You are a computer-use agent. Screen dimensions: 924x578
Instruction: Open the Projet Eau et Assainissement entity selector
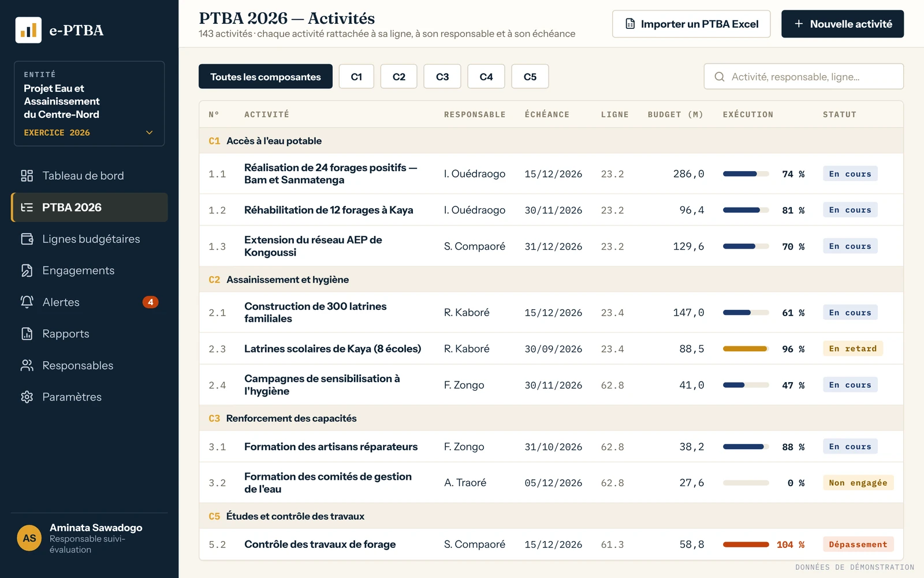coord(90,103)
